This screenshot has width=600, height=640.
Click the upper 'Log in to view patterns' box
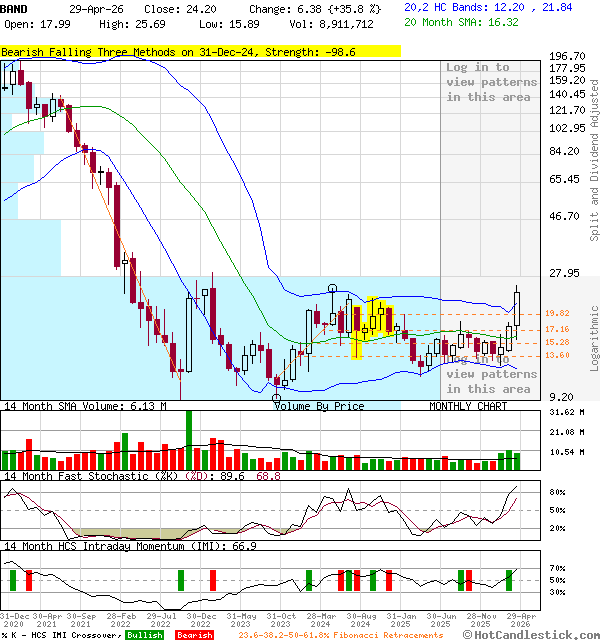point(489,82)
